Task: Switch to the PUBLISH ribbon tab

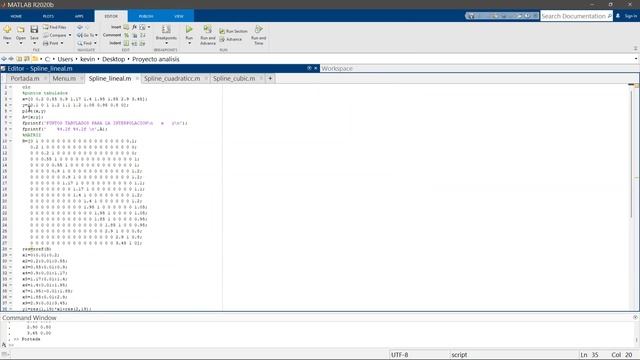Action: [146, 16]
